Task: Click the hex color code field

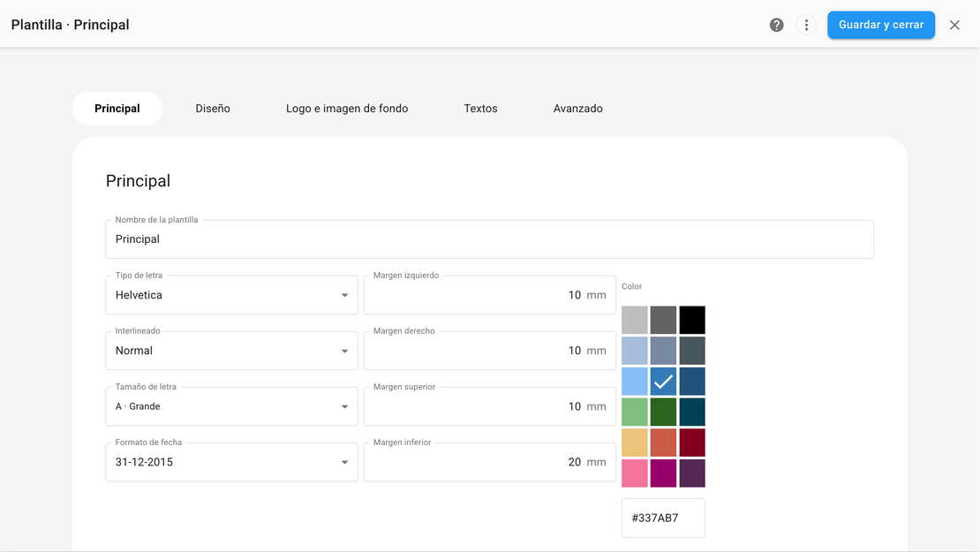Action: [x=663, y=518]
